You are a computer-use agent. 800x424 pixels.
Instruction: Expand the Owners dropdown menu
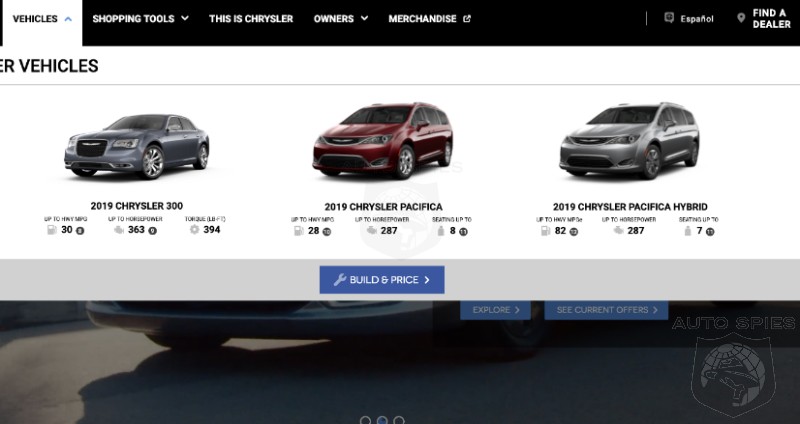[341, 19]
